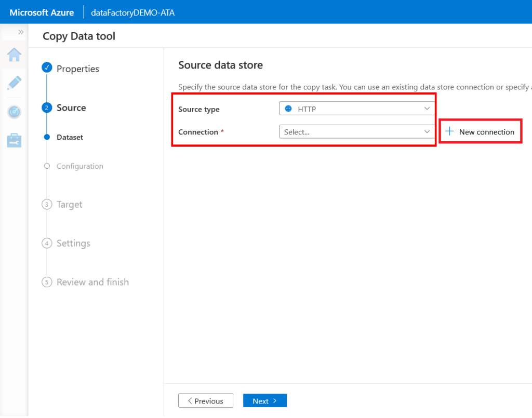532x418 pixels.
Task: Go to the Settings step
Action: tap(73, 243)
